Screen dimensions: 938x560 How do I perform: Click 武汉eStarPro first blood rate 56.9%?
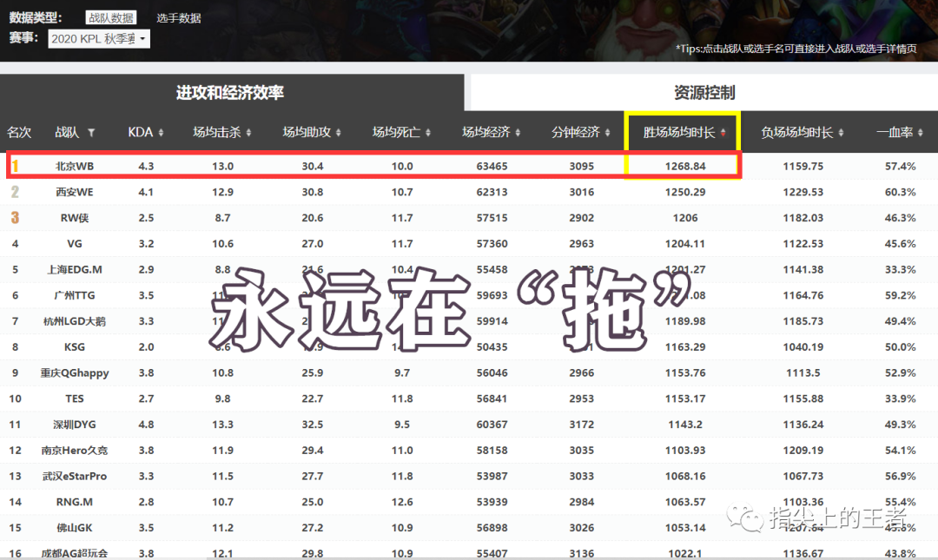pyautogui.click(x=901, y=476)
